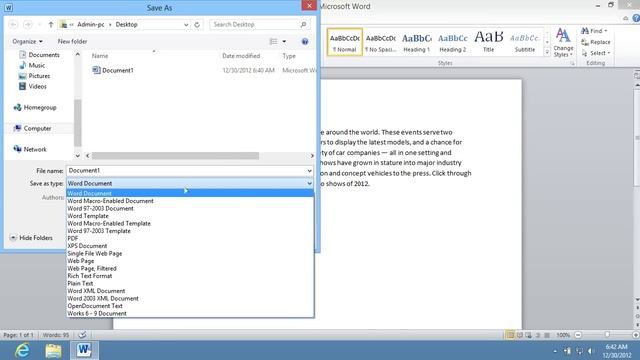Sort files by Date modified column

(241, 56)
